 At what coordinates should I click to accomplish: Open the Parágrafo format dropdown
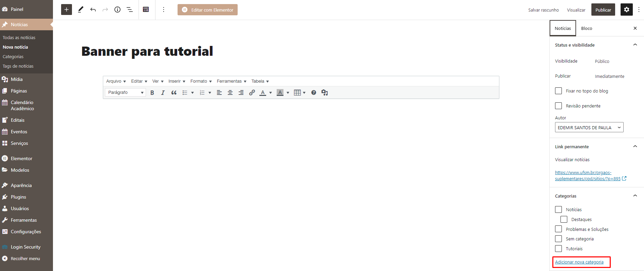(x=125, y=92)
